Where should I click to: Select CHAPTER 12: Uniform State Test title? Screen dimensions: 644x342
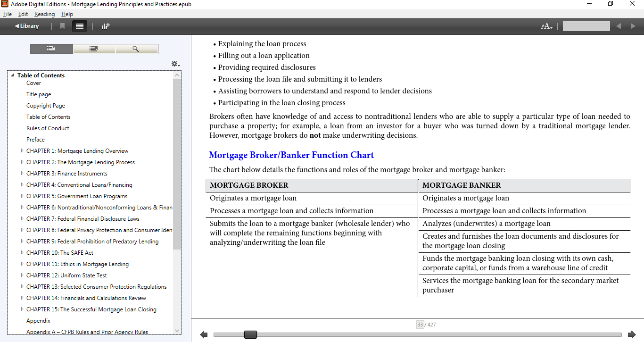[x=66, y=275]
